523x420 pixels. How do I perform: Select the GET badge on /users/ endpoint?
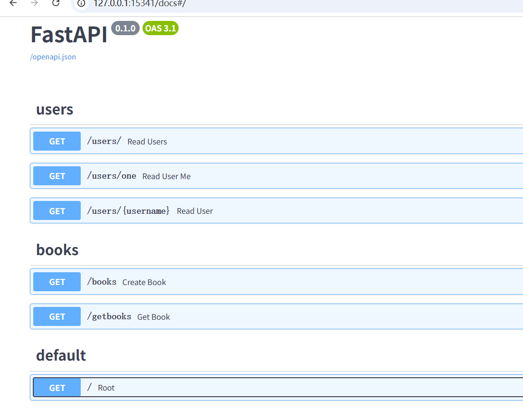coord(57,141)
